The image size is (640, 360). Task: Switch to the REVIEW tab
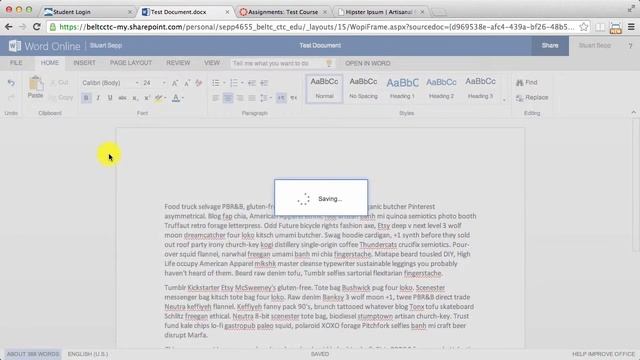[x=178, y=63]
